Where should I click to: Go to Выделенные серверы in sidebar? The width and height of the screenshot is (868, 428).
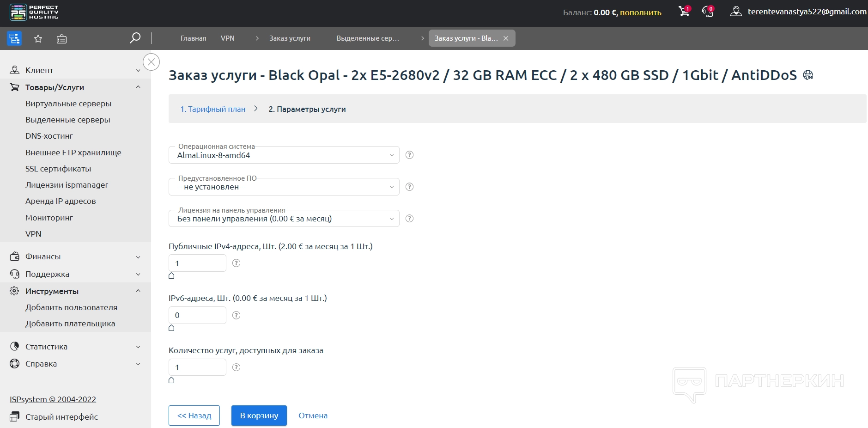[x=68, y=120]
